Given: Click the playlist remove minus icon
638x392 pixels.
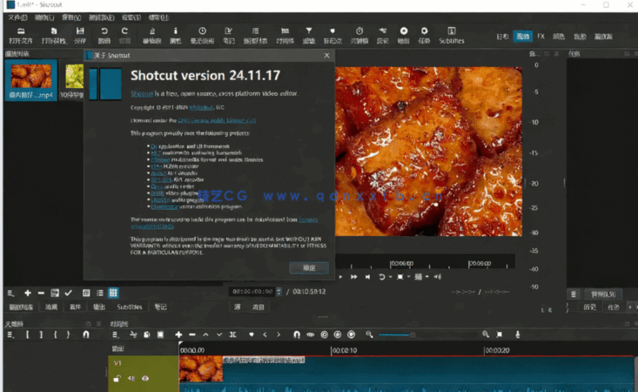Looking at the screenshot, I should (x=41, y=293).
